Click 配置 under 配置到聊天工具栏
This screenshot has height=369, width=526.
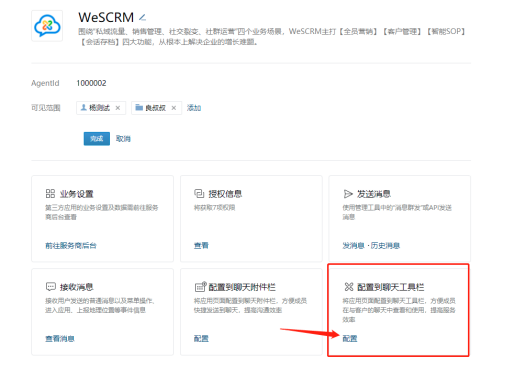click(350, 339)
